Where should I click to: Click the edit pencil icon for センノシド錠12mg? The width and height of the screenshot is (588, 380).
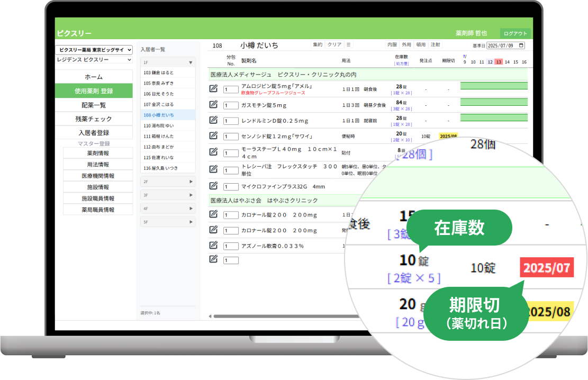[213, 136]
